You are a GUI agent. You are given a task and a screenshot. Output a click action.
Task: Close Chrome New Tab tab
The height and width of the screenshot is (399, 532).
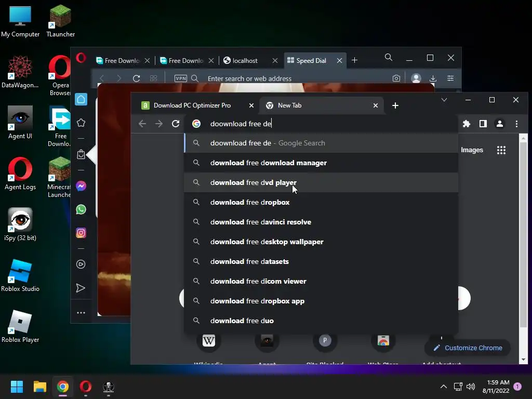point(376,105)
